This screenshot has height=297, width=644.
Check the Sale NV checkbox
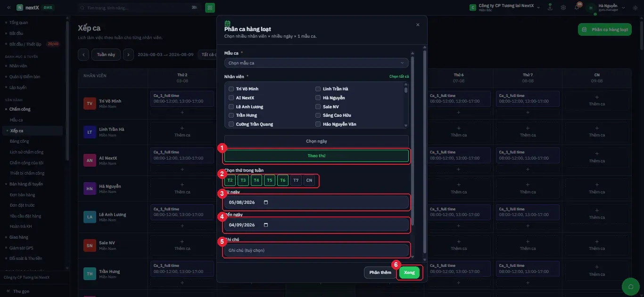point(318,107)
